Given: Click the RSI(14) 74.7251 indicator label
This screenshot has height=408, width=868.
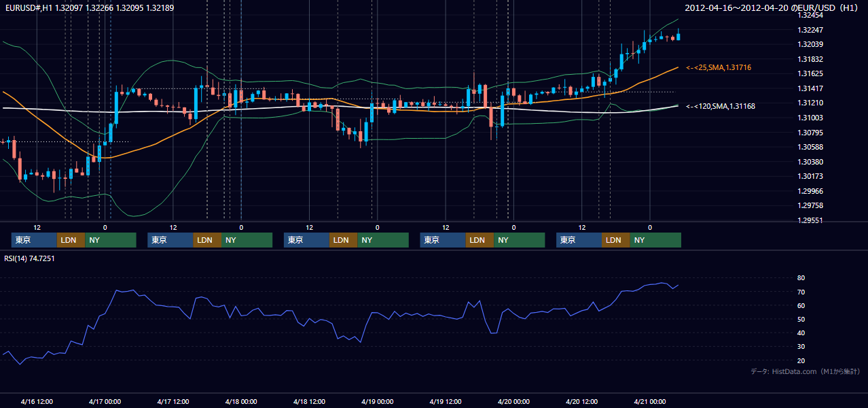Looking at the screenshot, I should (29, 258).
